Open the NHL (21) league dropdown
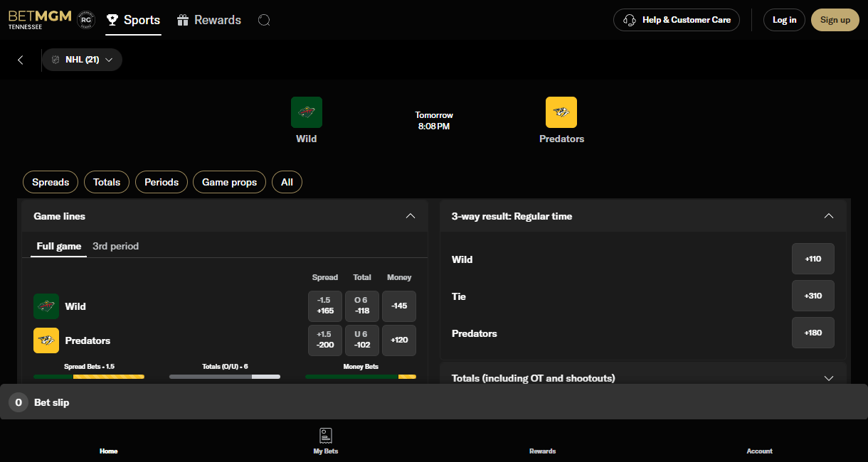The height and width of the screenshot is (462, 868). click(x=82, y=60)
